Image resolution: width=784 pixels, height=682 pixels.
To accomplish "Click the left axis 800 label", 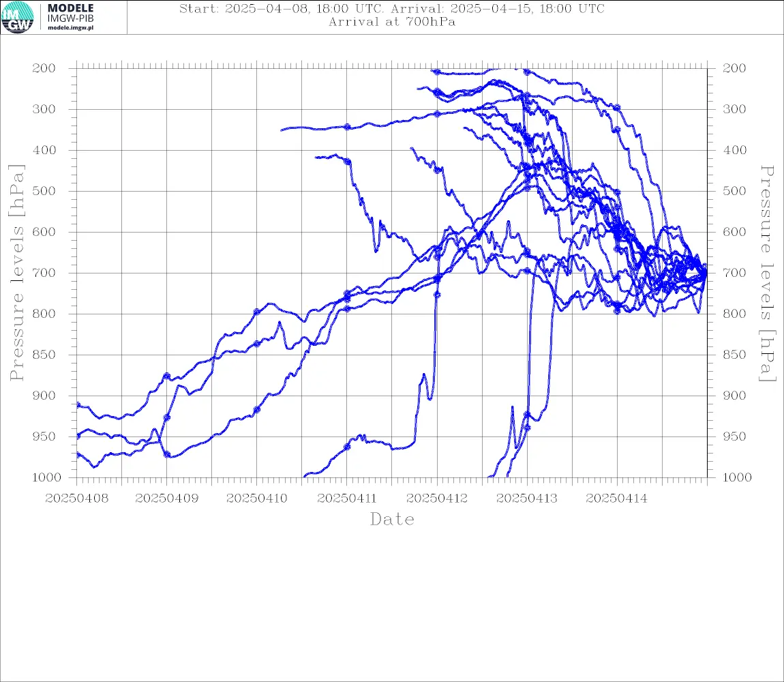I will pos(44,314).
